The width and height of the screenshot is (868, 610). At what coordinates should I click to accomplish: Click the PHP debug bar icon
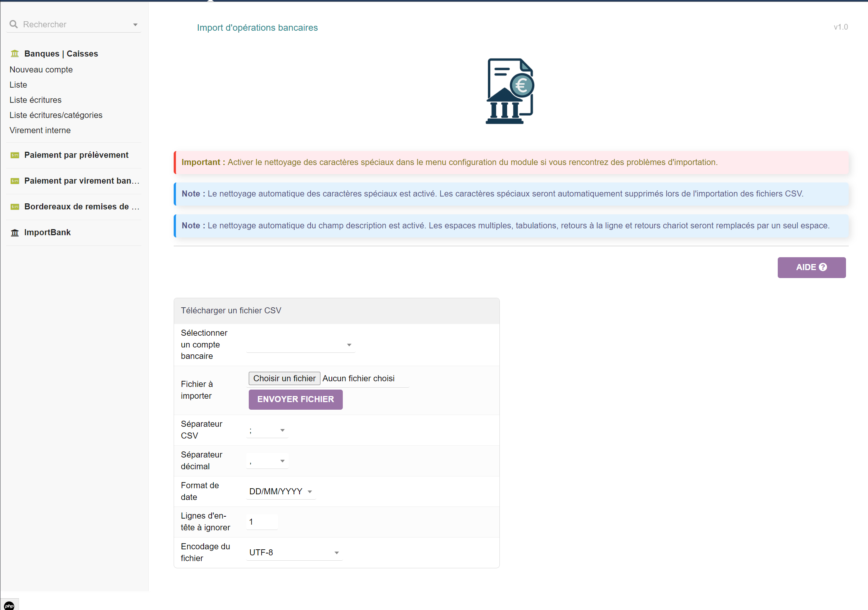[x=9, y=605]
